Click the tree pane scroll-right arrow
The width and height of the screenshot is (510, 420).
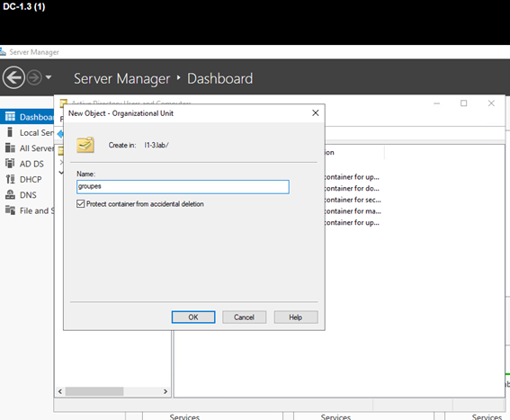click(x=166, y=391)
